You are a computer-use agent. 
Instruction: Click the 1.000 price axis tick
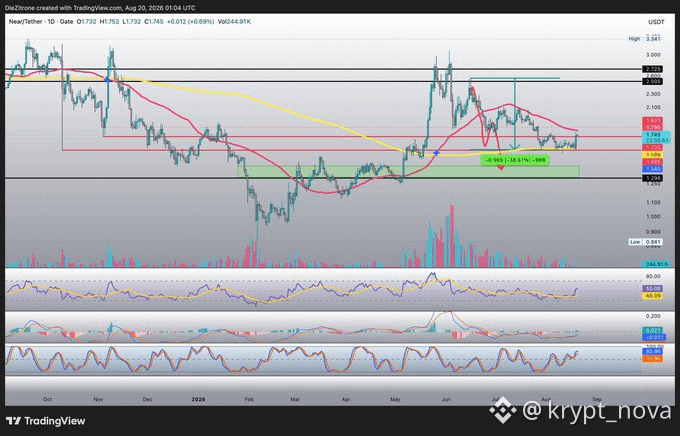pyautogui.click(x=653, y=216)
